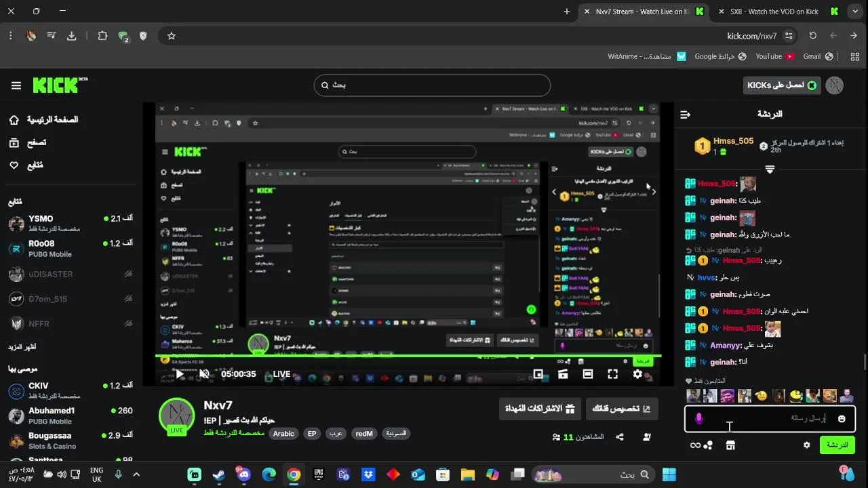868x488 pixels.
Task: Reload the page
Action: (812, 36)
